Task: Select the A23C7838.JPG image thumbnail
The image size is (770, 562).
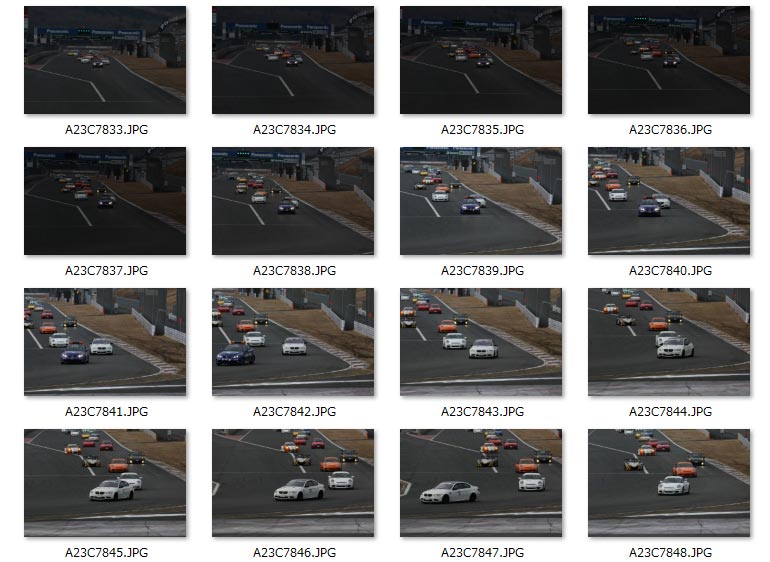Action: point(293,201)
